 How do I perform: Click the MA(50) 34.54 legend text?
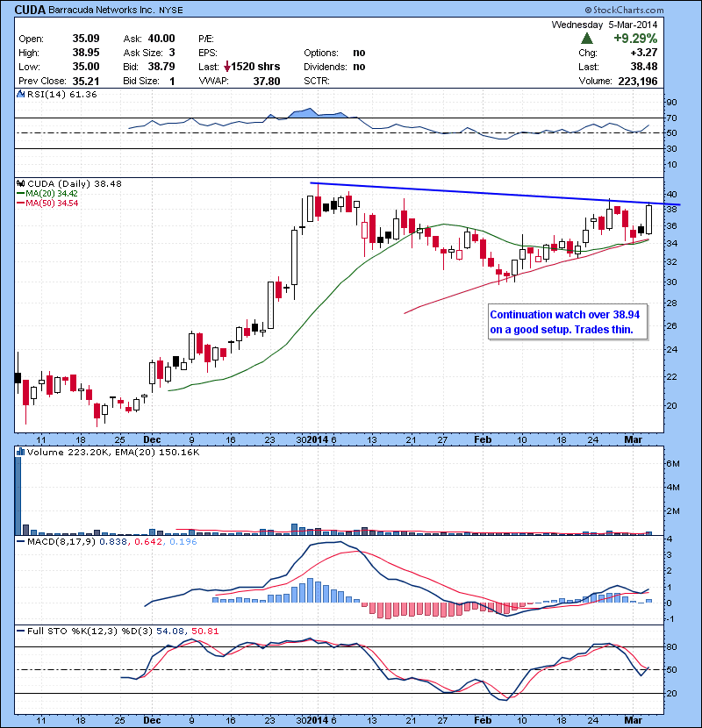pyautogui.click(x=52, y=203)
